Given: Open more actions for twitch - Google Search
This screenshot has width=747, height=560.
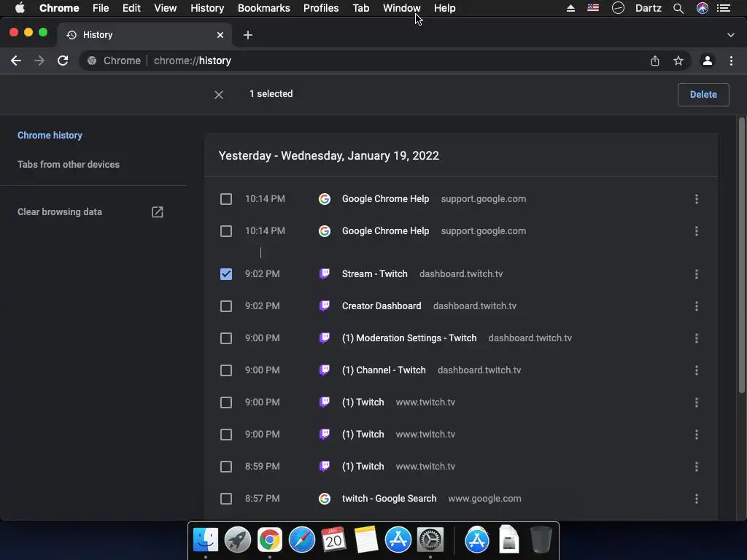Looking at the screenshot, I should coord(697,499).
